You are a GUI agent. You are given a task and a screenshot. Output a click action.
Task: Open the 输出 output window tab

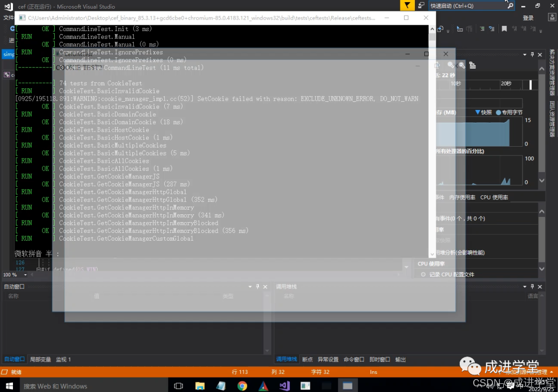pyautogui.click(x=402, y=359)
